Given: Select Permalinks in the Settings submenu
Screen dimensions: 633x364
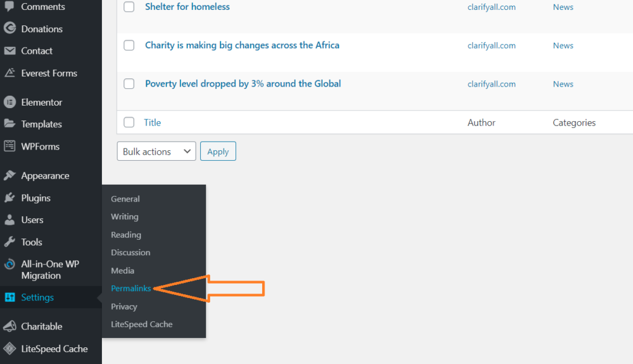Looking at the screenshot, I should click(131, 289).
